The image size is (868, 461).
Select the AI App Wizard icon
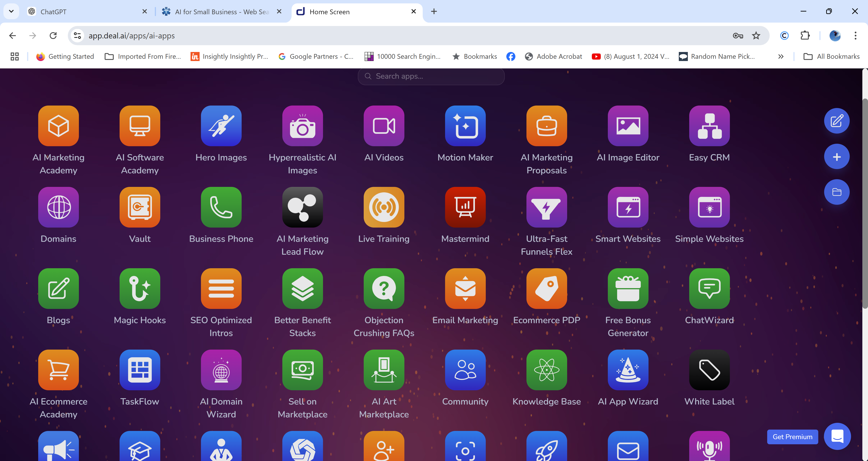click(x=627, y=370)
